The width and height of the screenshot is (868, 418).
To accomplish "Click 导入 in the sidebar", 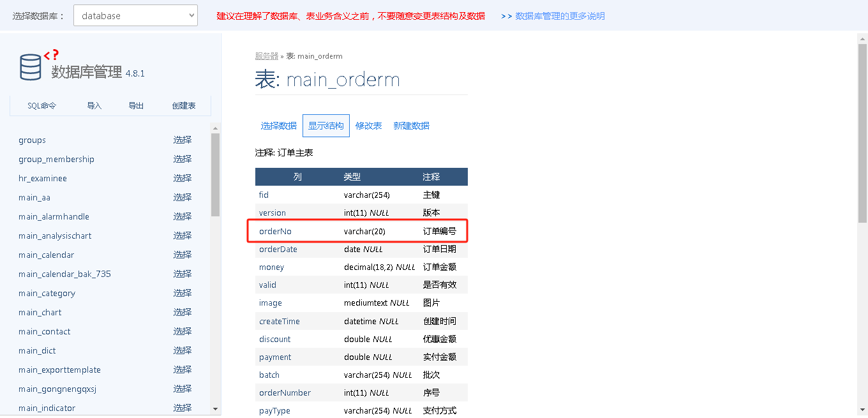I will click(x=94, y=106).
